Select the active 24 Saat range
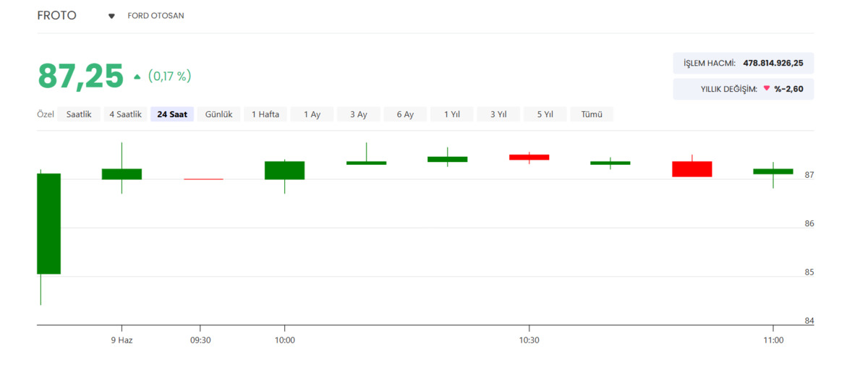Screen dimensions: 868x370 172,114
